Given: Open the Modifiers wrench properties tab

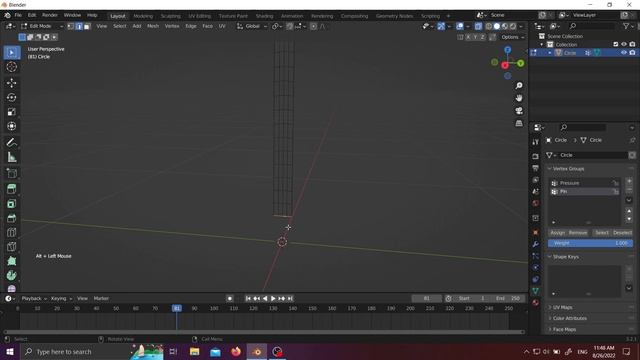Looking at the screenshot, I should click(536, 244).
